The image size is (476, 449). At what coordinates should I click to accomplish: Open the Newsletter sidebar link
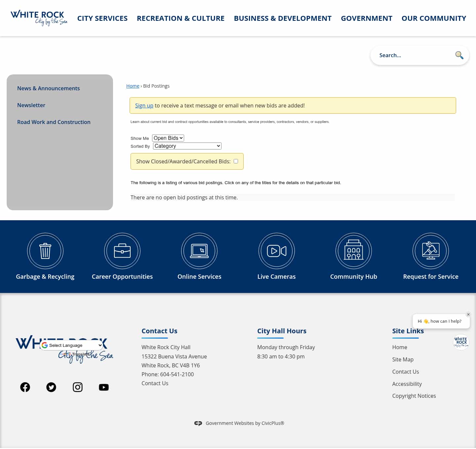coord(31,105)
